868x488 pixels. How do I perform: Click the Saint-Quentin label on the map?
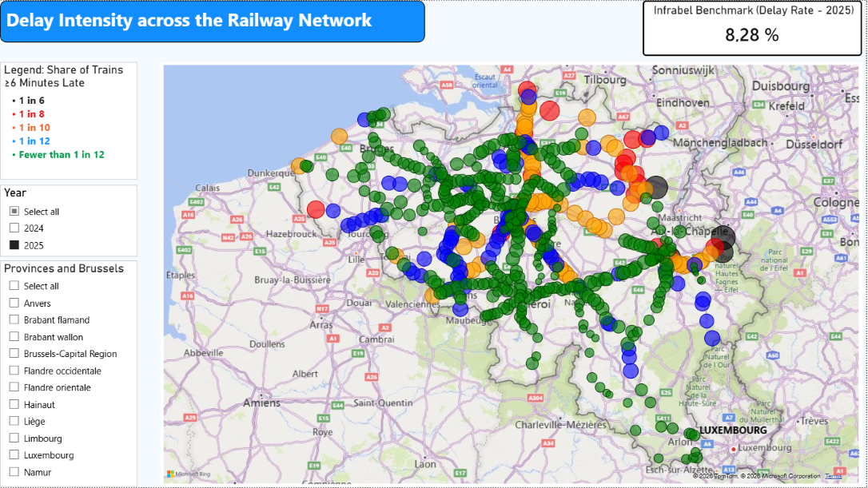point(383,403)
